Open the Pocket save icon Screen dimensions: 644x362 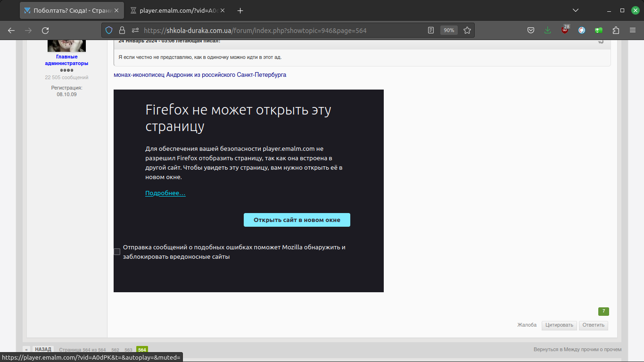click(x=530, y=30)
